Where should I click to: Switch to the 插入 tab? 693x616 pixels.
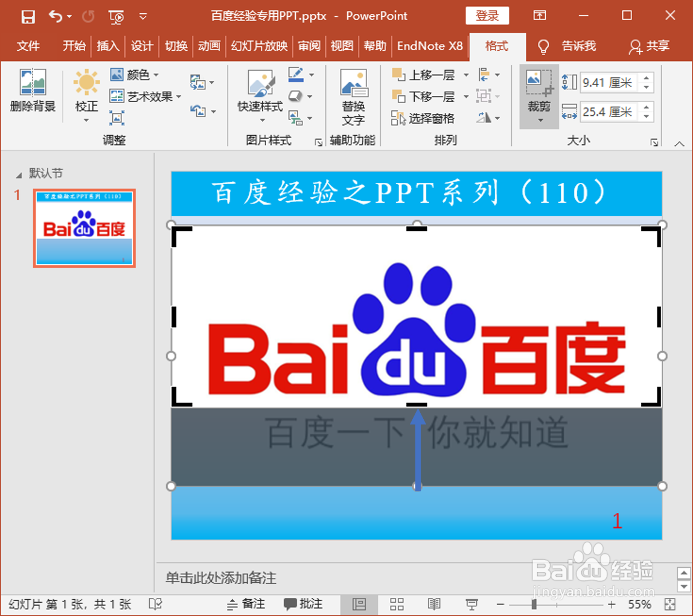pyautogui.click(x=108, y=46)
